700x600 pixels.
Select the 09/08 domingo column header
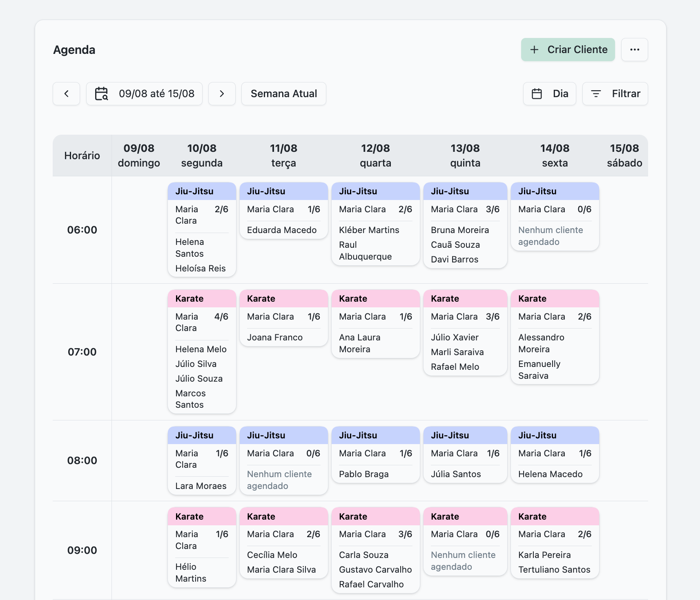click(x=139, y=156)
